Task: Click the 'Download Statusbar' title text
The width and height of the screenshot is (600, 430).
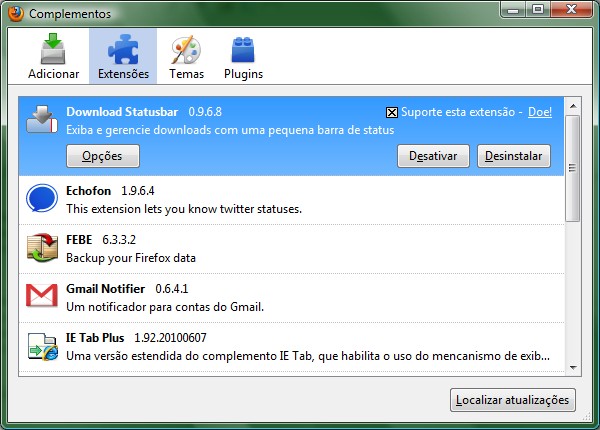Action: (x=122, y=112)
